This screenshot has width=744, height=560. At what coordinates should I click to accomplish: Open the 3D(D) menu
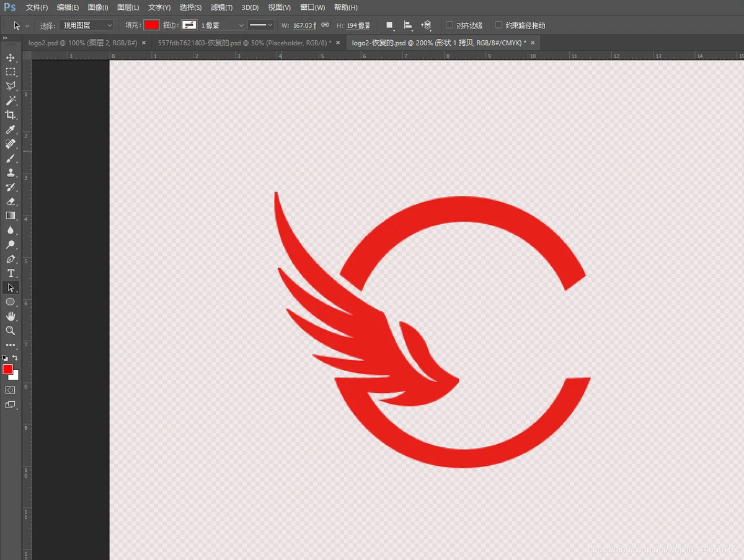click(250, 7)
